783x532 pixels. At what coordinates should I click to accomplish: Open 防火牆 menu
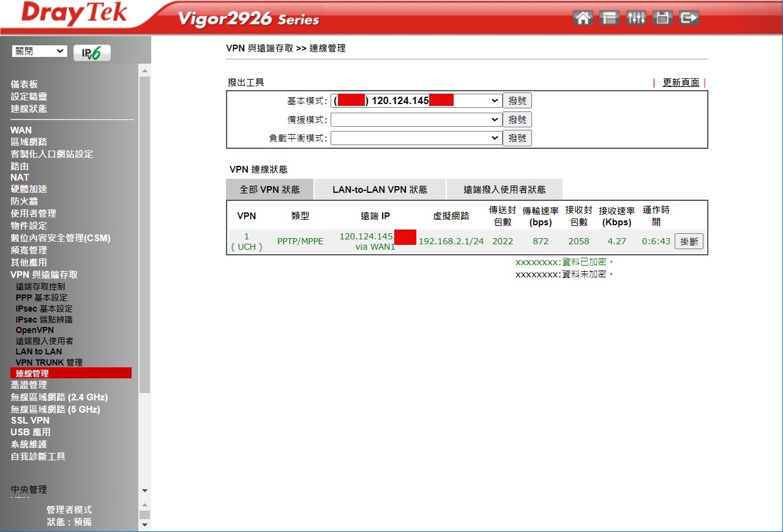(24, 201)
